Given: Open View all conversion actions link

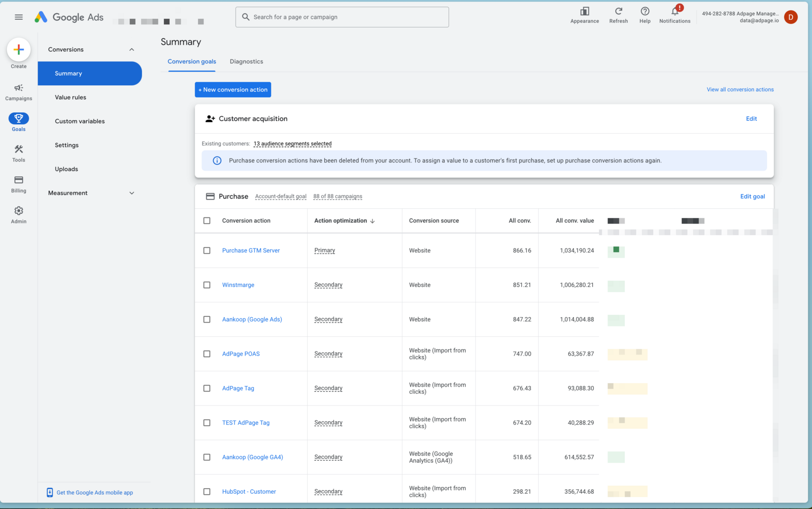Looking at the screenshot, I should 740,89.
